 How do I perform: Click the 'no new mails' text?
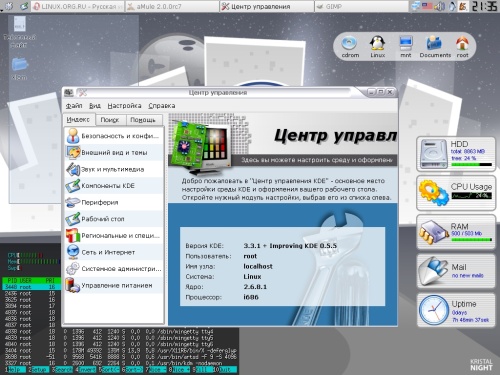pyautogui.click(x=467, y=275)
